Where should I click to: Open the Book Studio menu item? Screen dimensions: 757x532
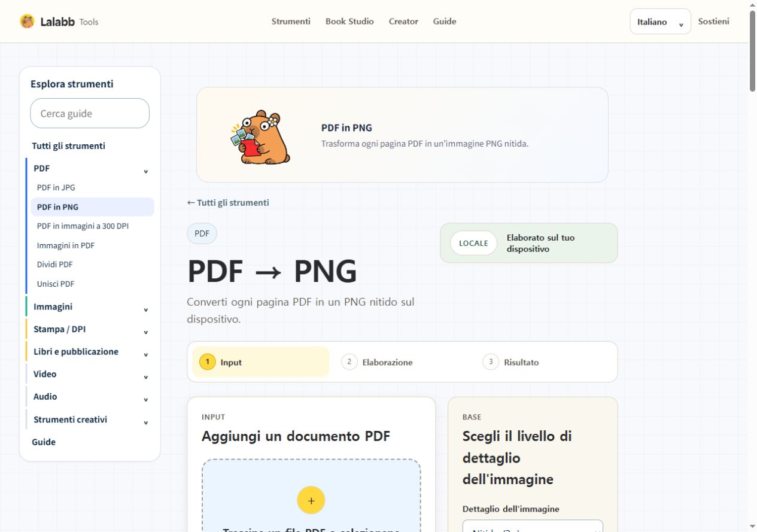point(349,22)
